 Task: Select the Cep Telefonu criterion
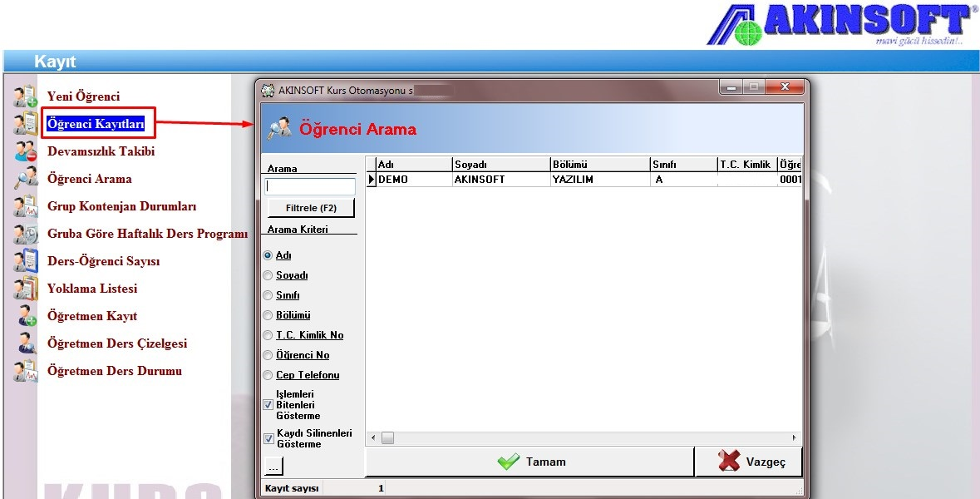coord(268,375)
